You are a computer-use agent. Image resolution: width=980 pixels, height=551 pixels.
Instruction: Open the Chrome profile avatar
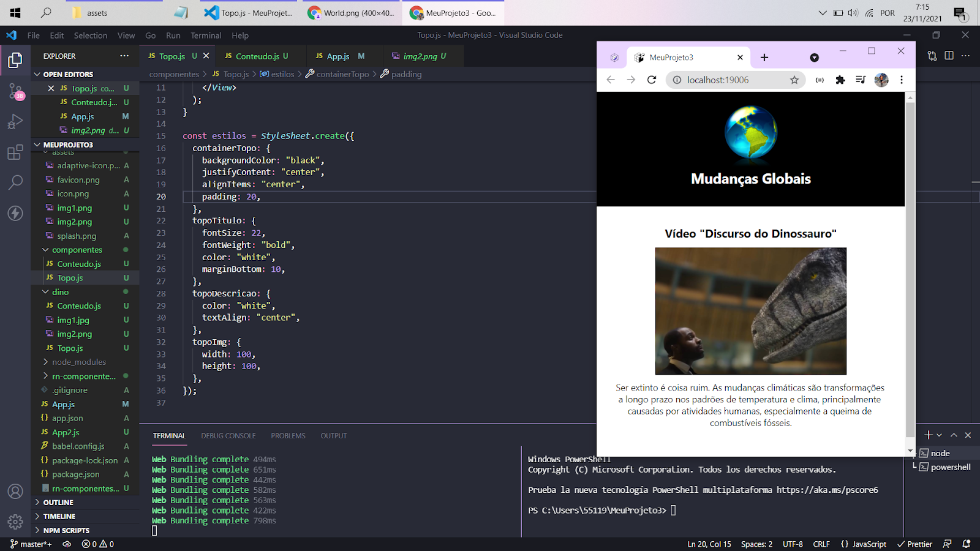pos(881,80)
